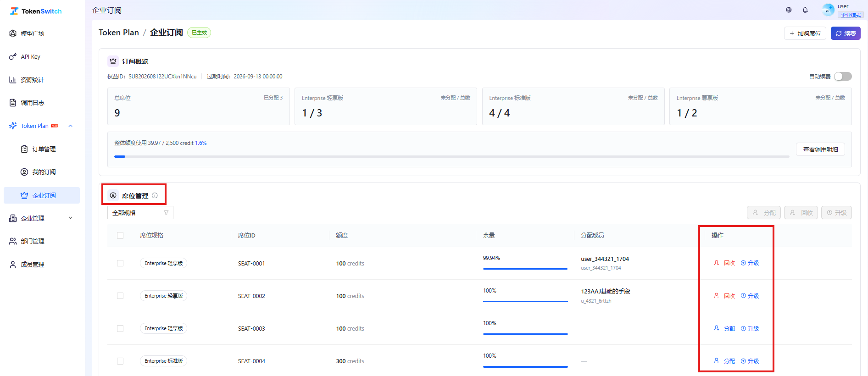
Task: Check the SEAT-0002 row checkbox
Action: point(120,296)
